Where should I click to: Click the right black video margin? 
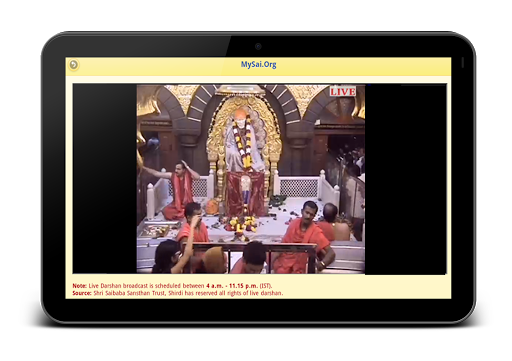point(406,179)
